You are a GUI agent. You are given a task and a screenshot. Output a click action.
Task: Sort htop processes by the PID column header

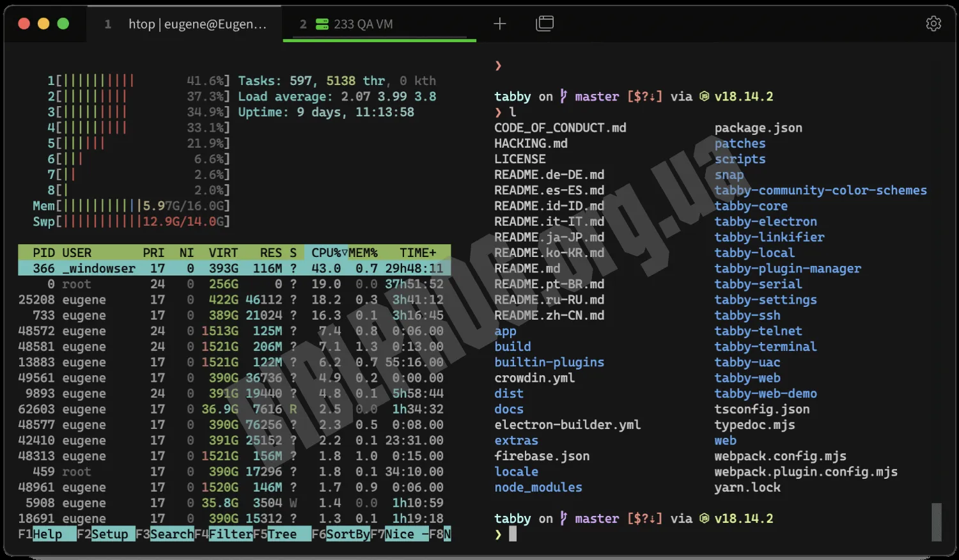click(x=43, y=253)
